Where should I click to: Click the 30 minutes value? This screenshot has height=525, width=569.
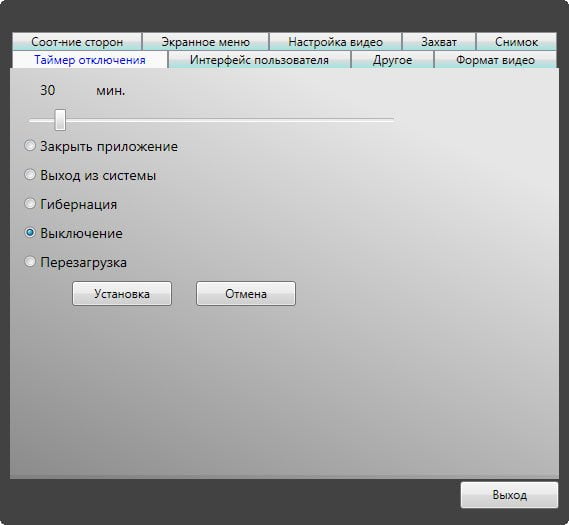pos(48,90)
